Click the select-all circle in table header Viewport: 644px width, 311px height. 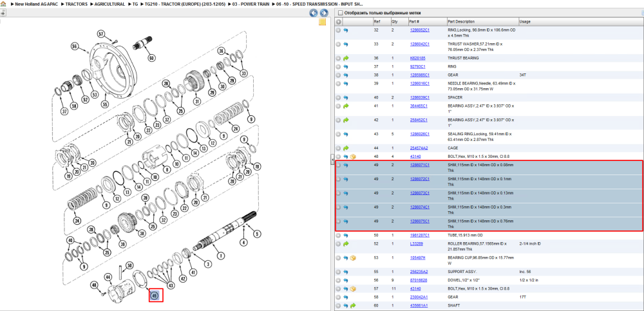coord(339,22)
